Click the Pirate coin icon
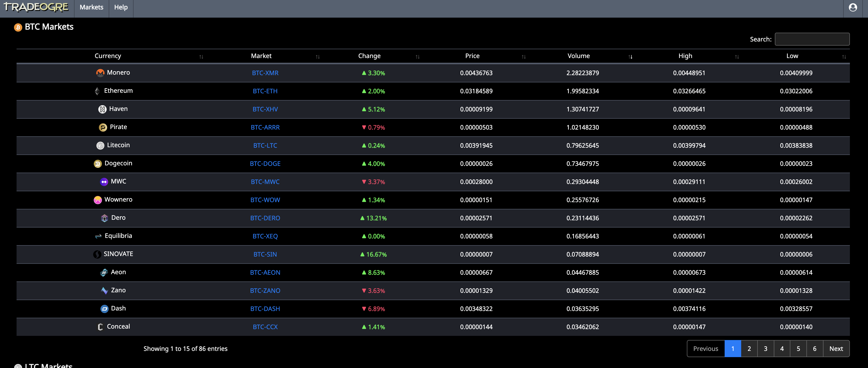 point(103,127)
